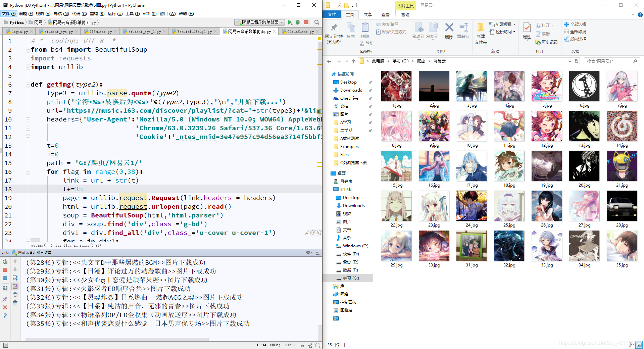Open 属性 properties in ribbon
This screenshot has width=644, height=349.
click(527, 31)
